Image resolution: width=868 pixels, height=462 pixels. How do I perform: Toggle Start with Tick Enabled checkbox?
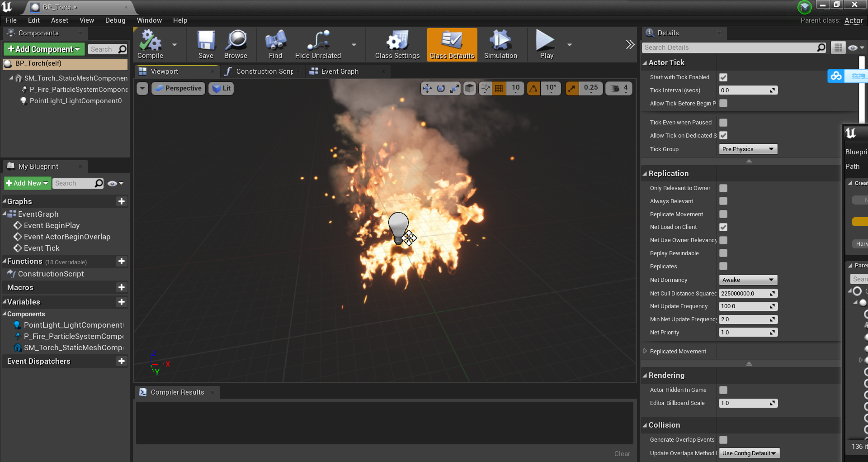coord(723,77)
